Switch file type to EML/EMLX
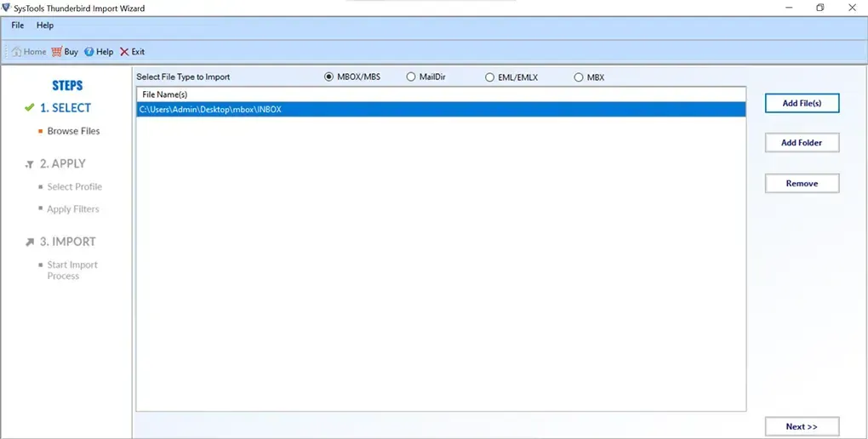The height and width of the screenshot is (439, 868). [x=489, y=77]
